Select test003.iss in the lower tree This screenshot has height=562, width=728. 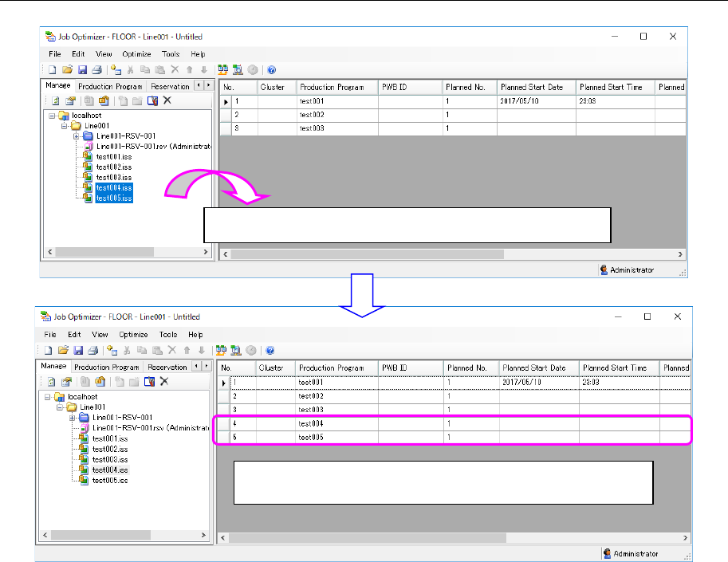(110, 459)
